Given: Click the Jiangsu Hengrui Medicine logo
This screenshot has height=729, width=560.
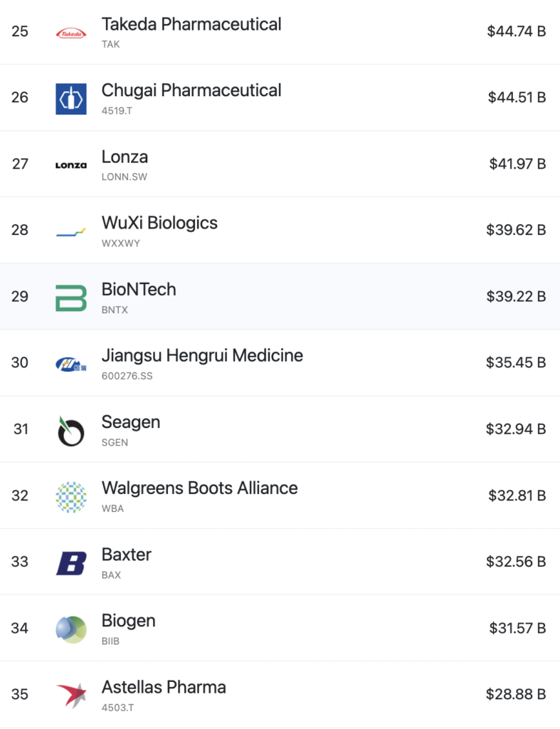Looking at the screenshot, I should 71,364.
